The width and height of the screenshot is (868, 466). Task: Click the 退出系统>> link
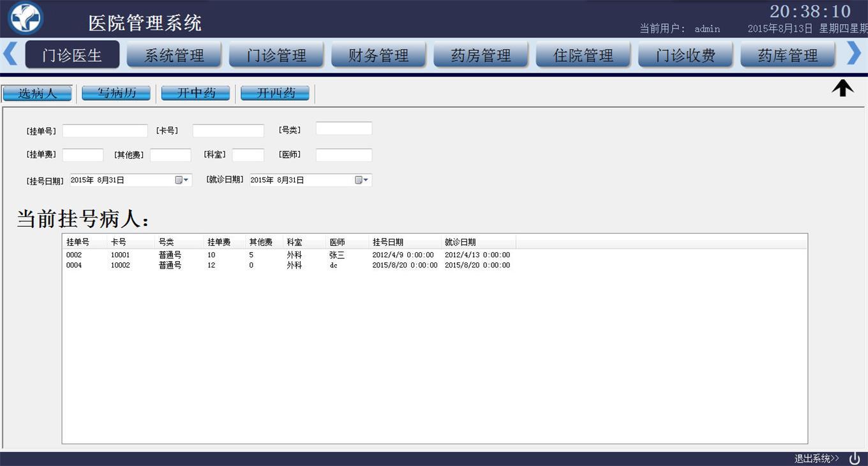point(817,458)
